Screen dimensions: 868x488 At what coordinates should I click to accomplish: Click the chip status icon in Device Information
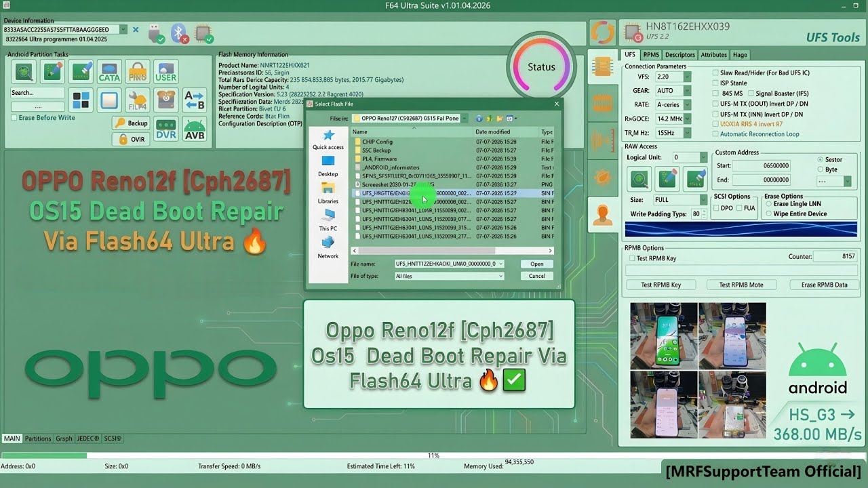point(203,33)
